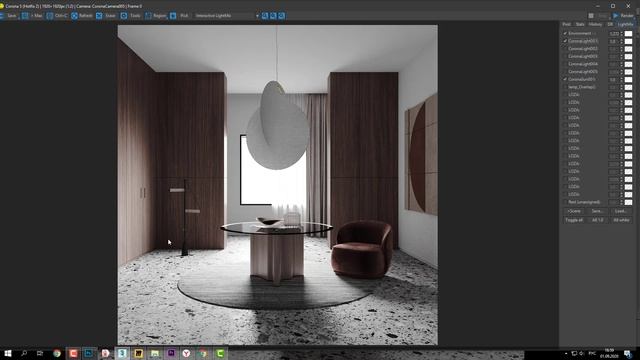Enable the CoronaLight002 checkbox
Screen dimensions: 640x360
point(565,49)
